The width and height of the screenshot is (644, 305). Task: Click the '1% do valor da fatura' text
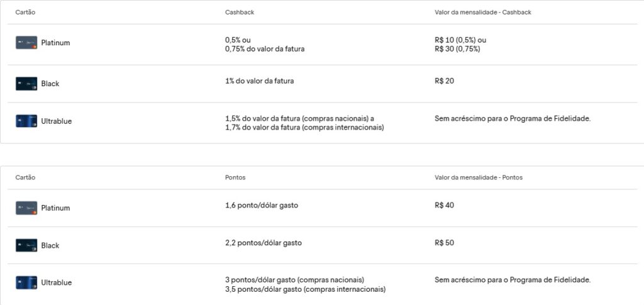(x=259, y=81)
